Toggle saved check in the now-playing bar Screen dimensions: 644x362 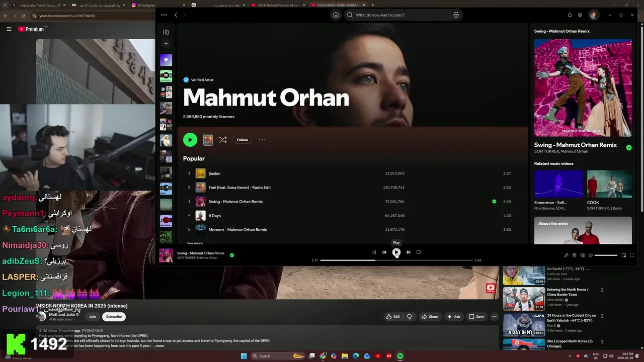(x=232, y=255)
